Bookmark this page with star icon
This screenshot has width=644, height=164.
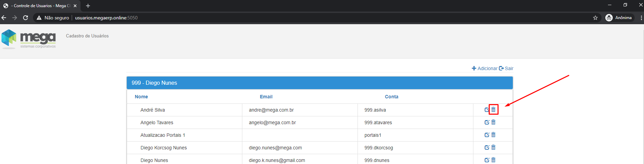pyautogui.click(x=595, y=18)
